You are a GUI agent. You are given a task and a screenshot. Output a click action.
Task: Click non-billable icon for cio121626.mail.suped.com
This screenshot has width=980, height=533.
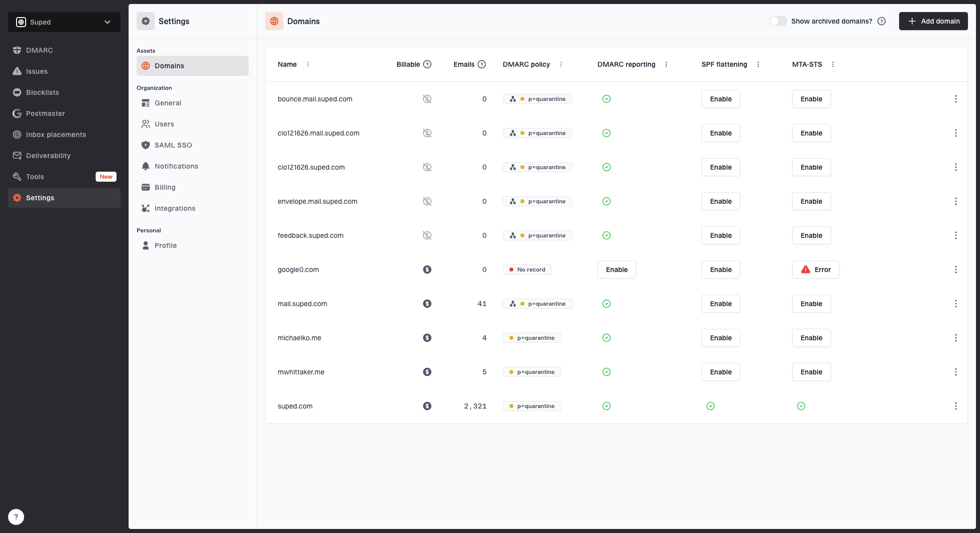click(x=427, y=133)
